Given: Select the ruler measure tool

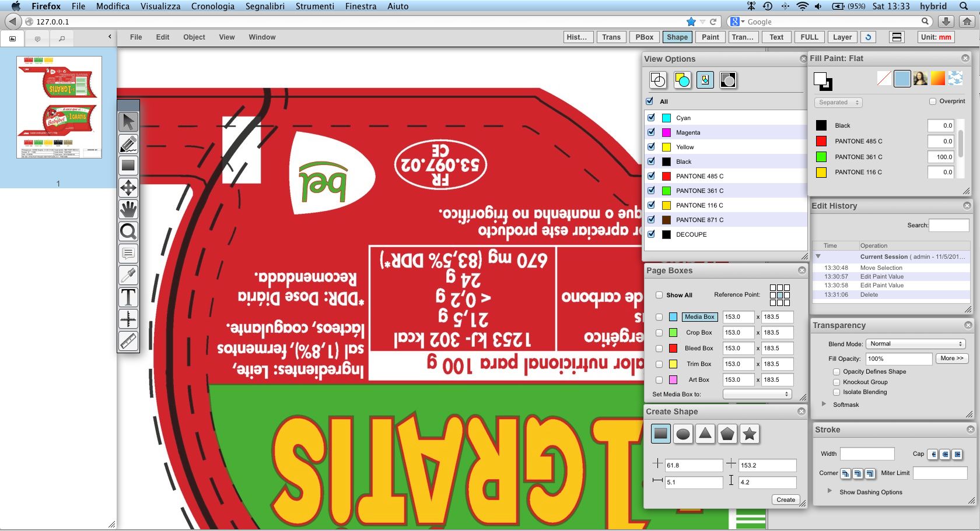Looking at the screenshot, I should [x=128, y=341].
